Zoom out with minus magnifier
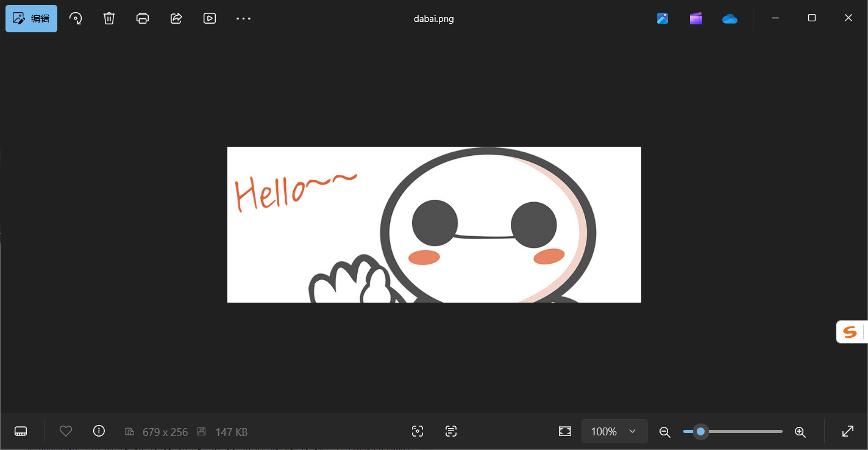The width and height of the screenshot is (868, 450). (665, 432)
